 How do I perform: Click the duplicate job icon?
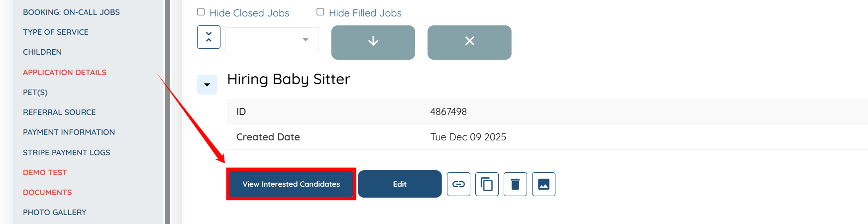(x=487, y=184)
